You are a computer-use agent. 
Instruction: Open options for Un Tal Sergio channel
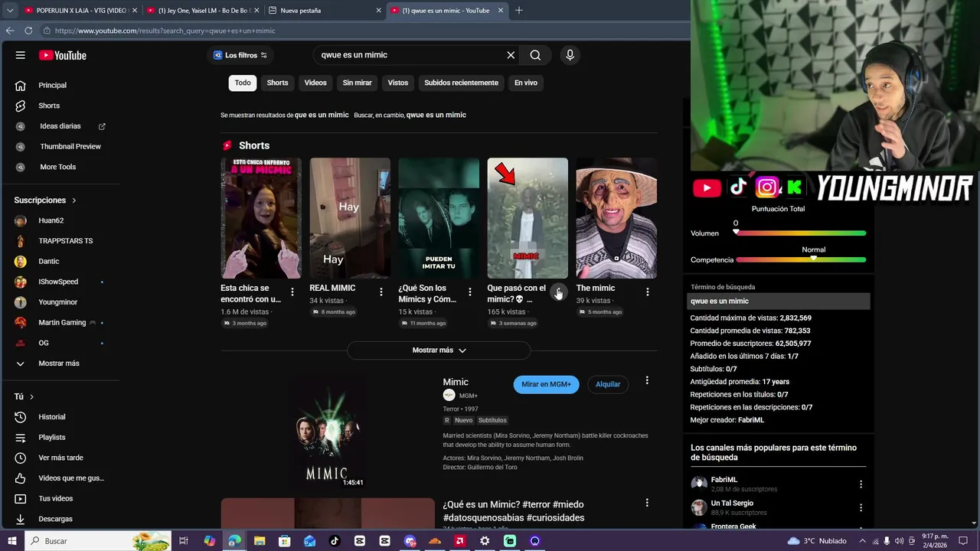coord(861,507)
